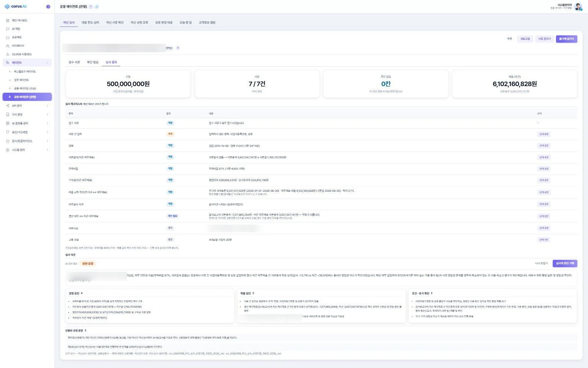Click the API 관리 share icon
Image resolution: width=588 pixels, height=368 pixels.
8,106
